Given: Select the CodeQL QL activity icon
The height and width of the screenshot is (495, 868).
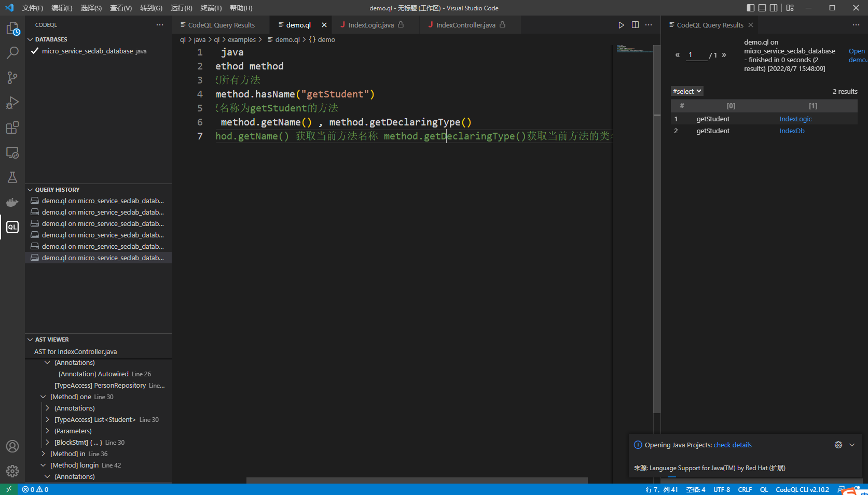Looking at the screenshot, I should pos(12,227).
